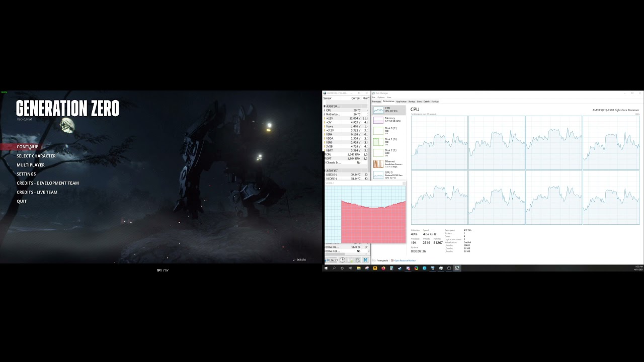
Task: Switch to the Services tab
Action: point(435,102)
